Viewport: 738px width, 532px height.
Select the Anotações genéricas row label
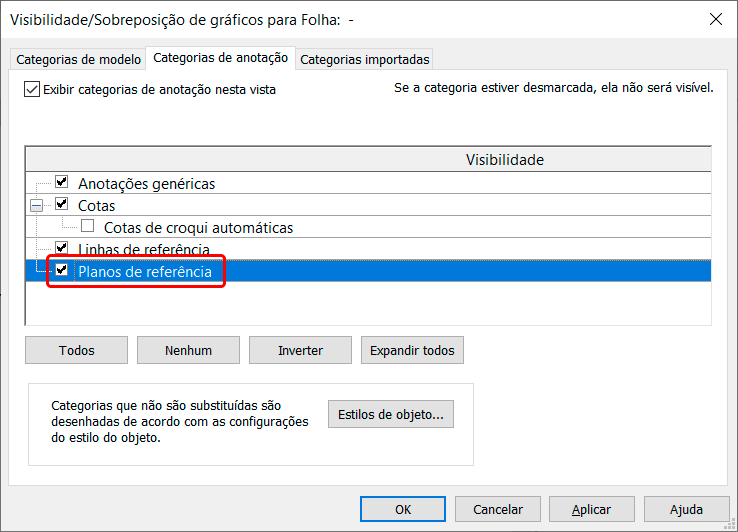[x=146, y=184]
